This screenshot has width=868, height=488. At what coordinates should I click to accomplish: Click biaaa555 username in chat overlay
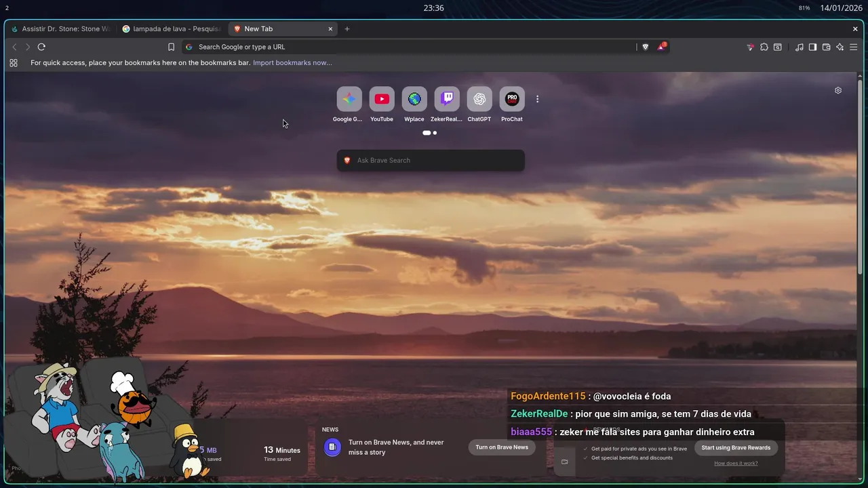pyautogui.click(x=531, y=432)
